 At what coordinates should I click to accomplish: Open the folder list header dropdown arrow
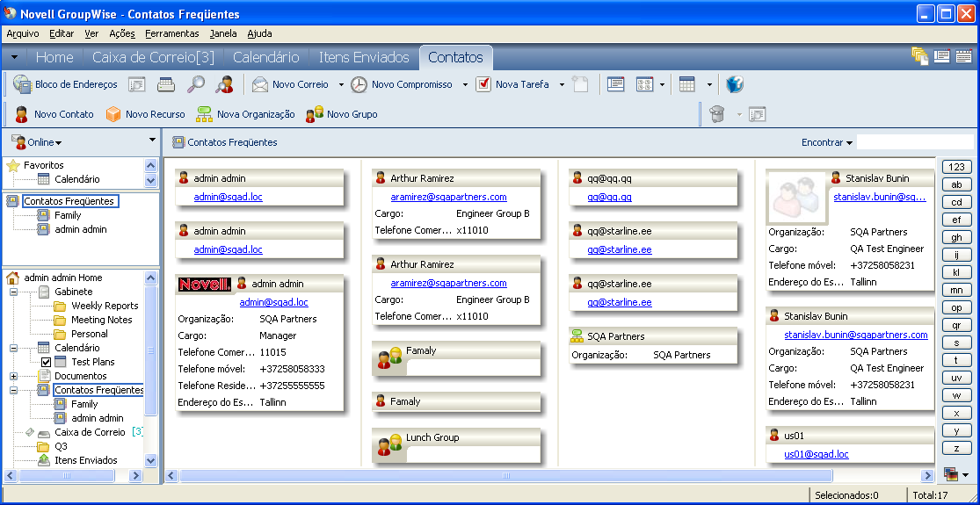click(x=152, y=140)
